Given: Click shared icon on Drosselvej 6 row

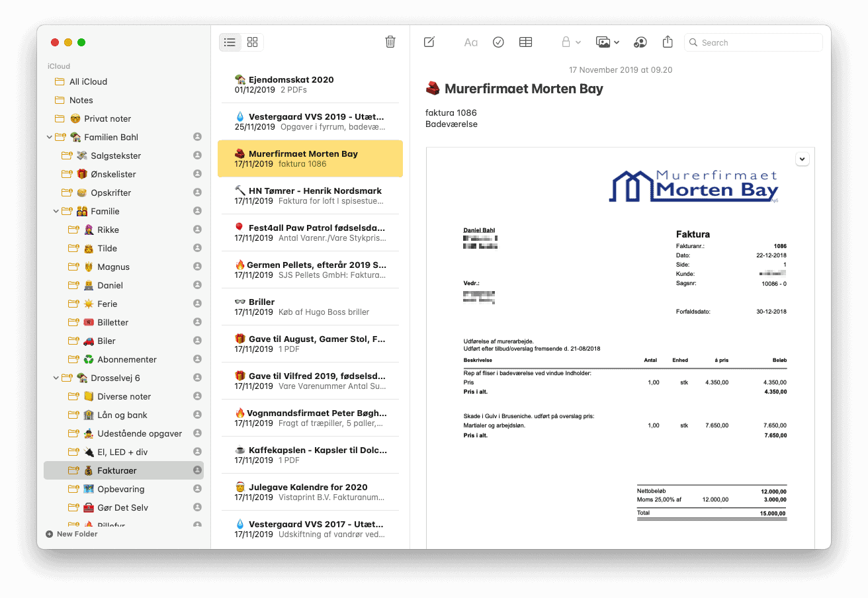Looking at the screenshot, I should click(197, 378).
